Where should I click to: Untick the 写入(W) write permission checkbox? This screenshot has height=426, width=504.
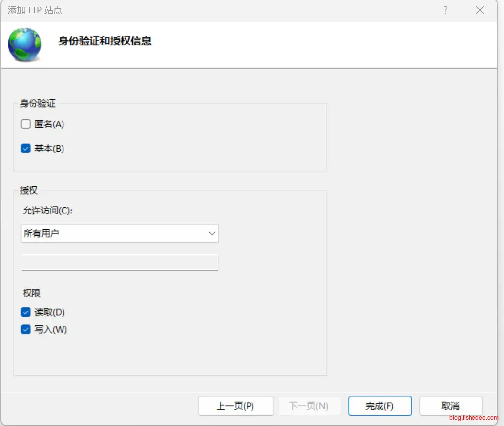[26, 330]
